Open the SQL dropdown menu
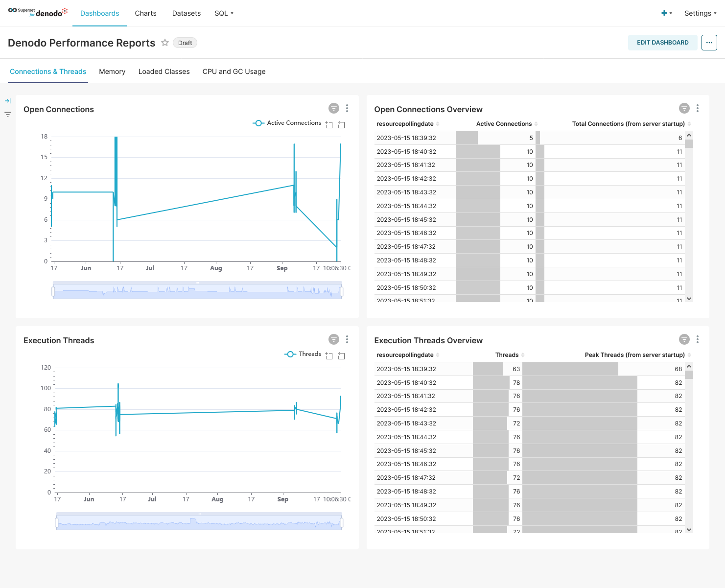 pyautogui.click(x=224, y=13)
